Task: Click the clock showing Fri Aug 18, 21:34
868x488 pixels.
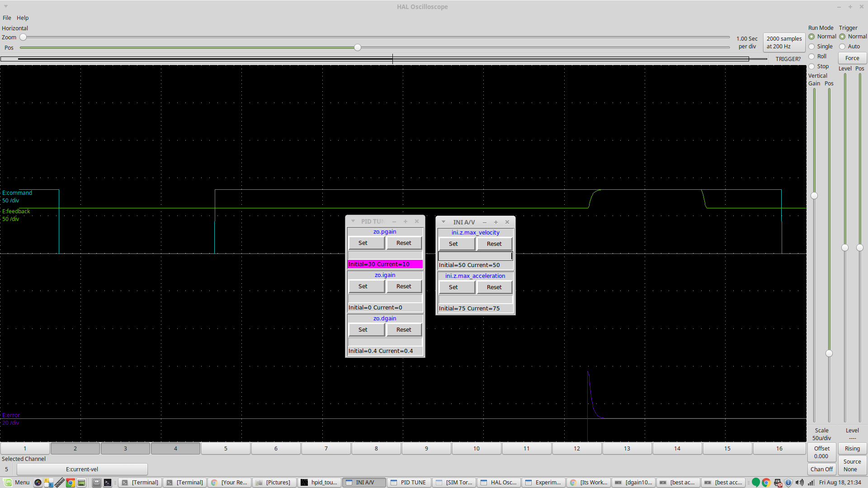Action: pyautogui.click(x=840, y=483)
